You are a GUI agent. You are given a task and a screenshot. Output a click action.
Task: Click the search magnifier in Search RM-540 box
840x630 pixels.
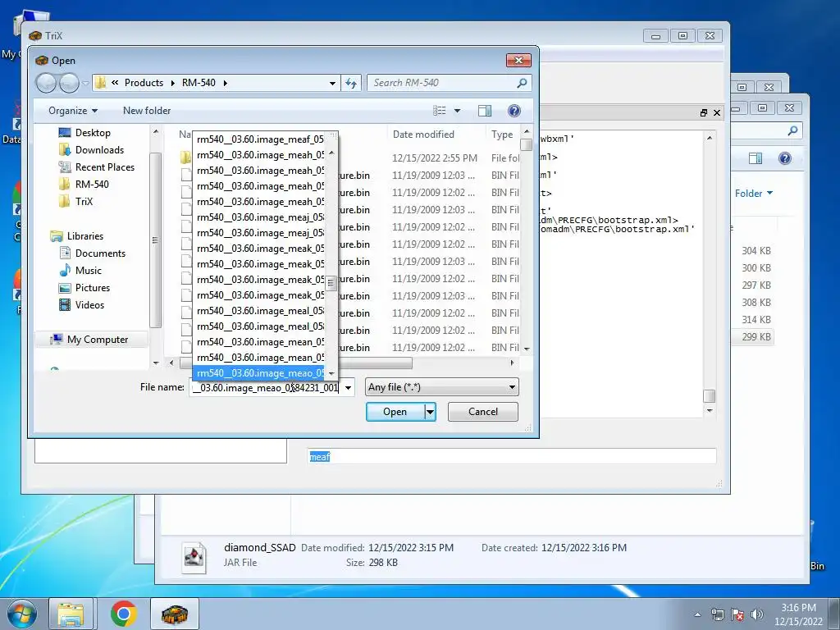tap(522, 83)
